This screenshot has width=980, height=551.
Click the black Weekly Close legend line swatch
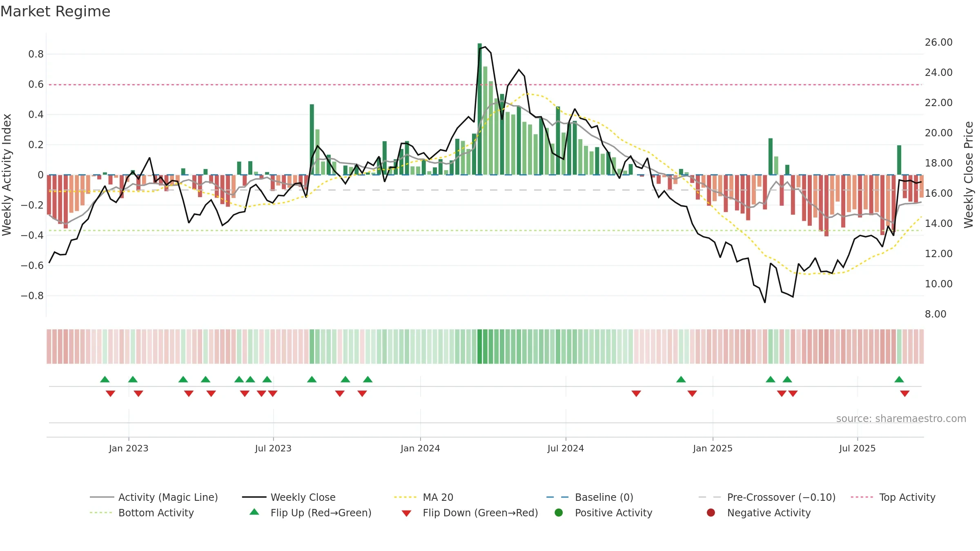tap(254, 497)
